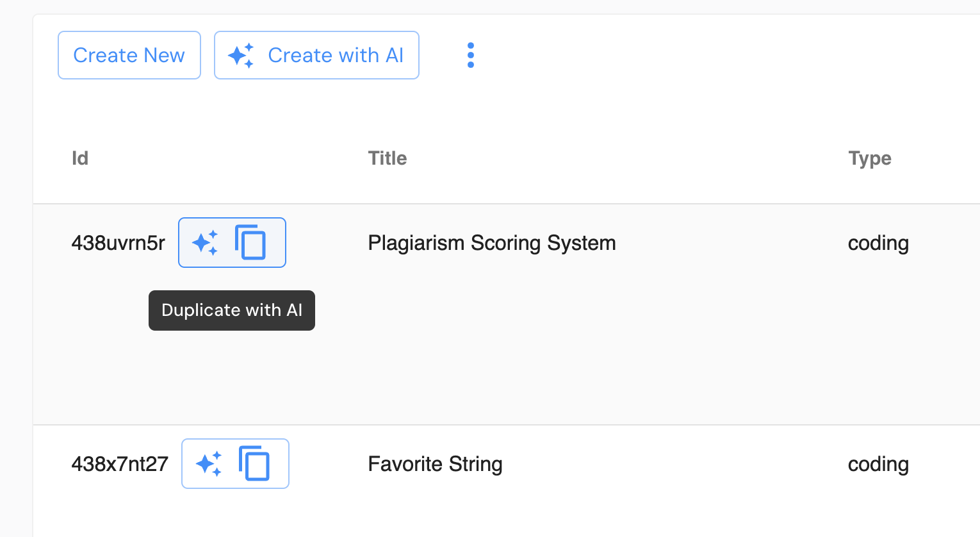Open the Plagiarism Scoring System title
This screenshot has height=537, width=980.
point(491,243)
